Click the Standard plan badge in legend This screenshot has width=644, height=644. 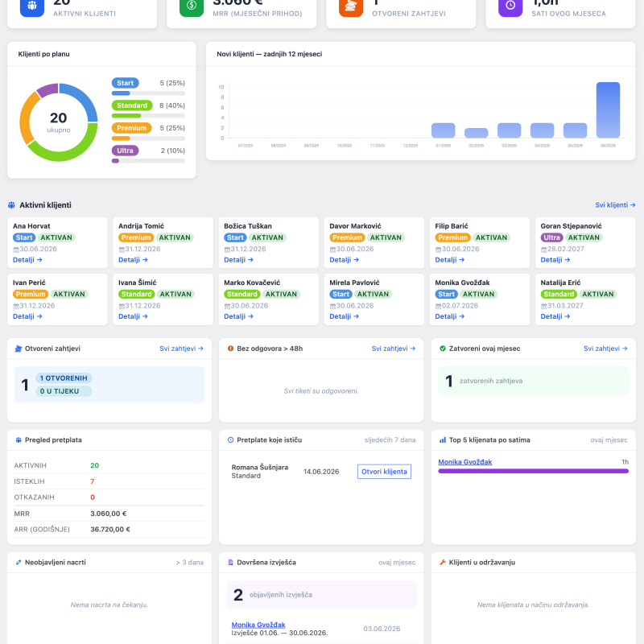132,105
